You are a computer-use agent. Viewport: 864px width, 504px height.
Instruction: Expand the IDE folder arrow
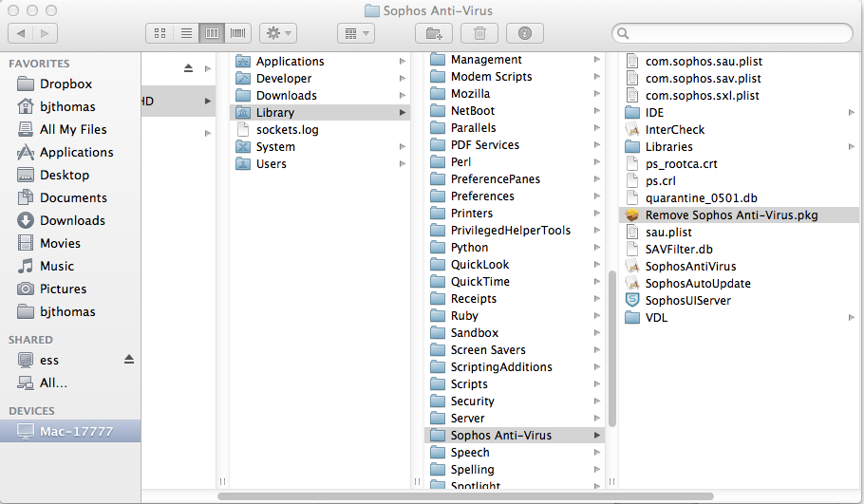(x=852, y=113)
